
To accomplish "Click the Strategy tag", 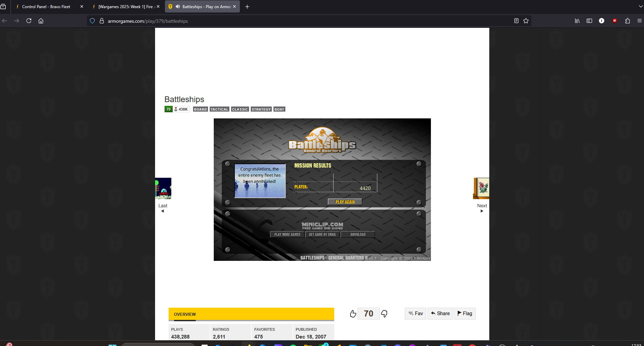I will tap(261, 109).
